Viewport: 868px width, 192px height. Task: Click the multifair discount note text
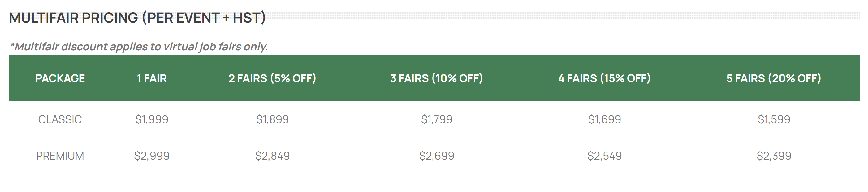point(139,46)
